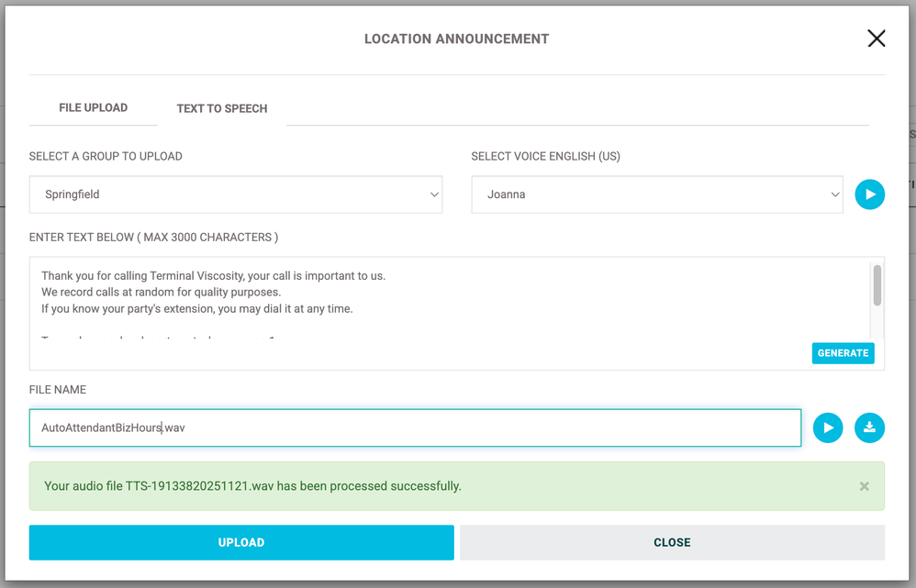Upload the announcement file
This screenshot has width=916, height=588.
coord(241,542)
